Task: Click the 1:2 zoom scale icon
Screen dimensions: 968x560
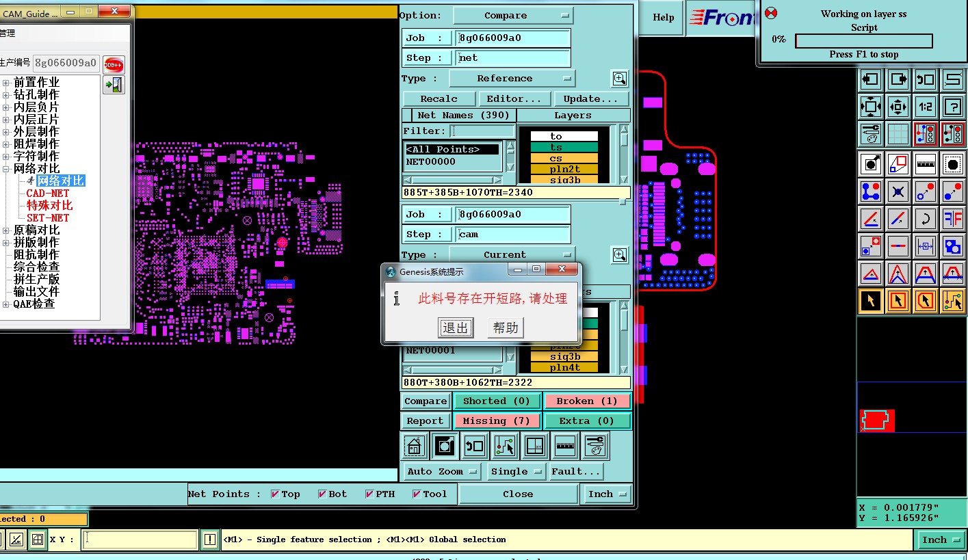Action: click(x=926, y=107)
